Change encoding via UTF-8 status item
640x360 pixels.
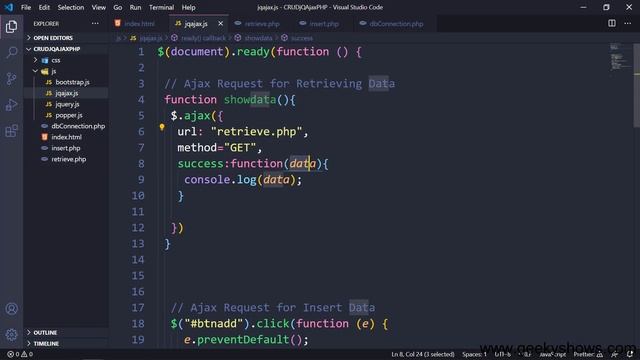(x=502, y=354)
